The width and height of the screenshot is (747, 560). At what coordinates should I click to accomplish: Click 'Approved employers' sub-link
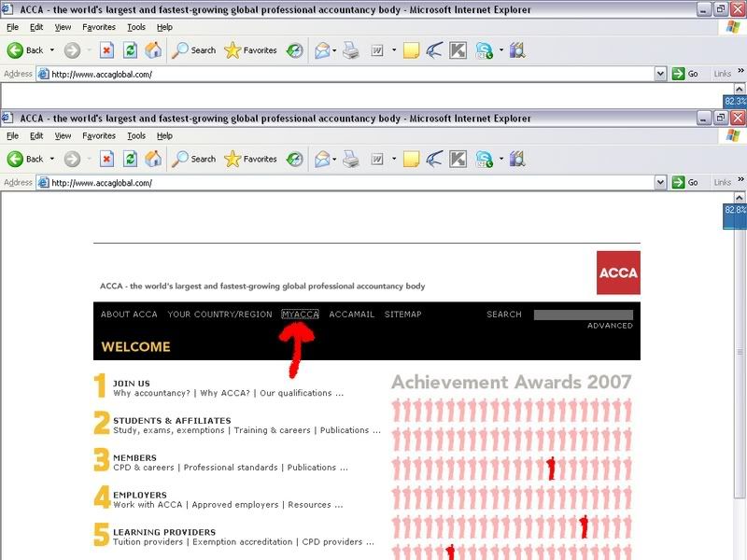235,505
